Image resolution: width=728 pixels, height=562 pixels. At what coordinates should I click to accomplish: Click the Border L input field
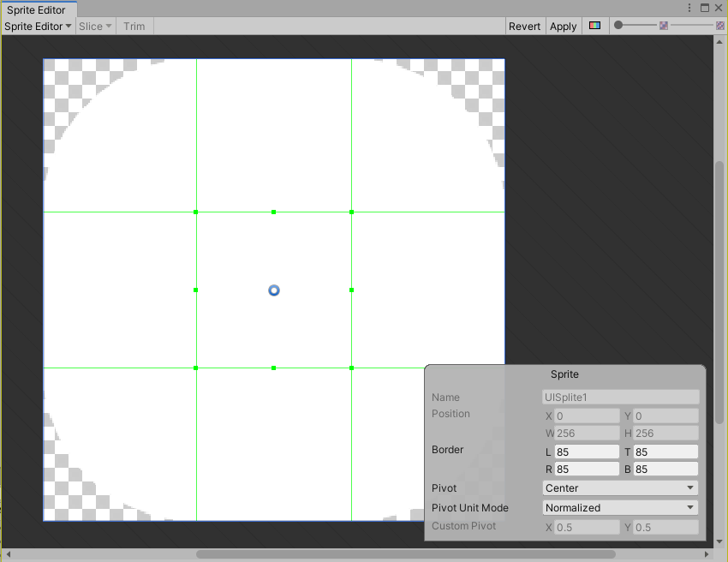pos(587,452)
